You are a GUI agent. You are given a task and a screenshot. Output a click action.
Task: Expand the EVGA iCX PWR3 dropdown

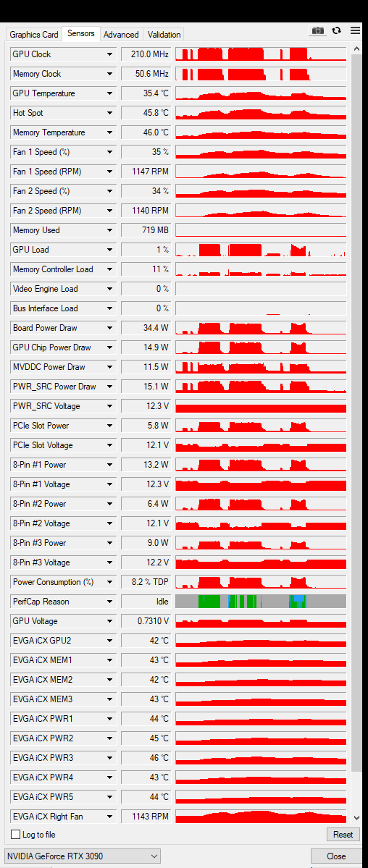[x=109, y=758]
